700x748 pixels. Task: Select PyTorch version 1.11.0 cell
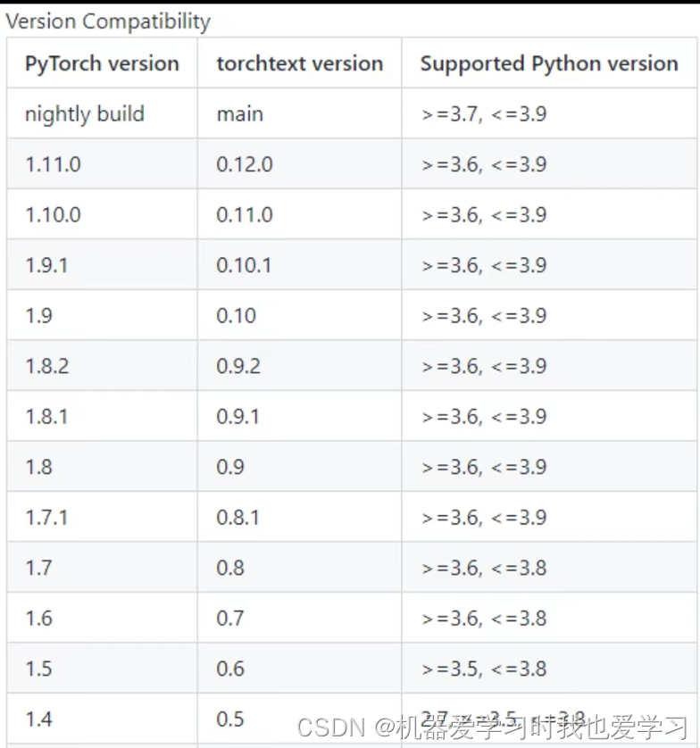point(102,164)
